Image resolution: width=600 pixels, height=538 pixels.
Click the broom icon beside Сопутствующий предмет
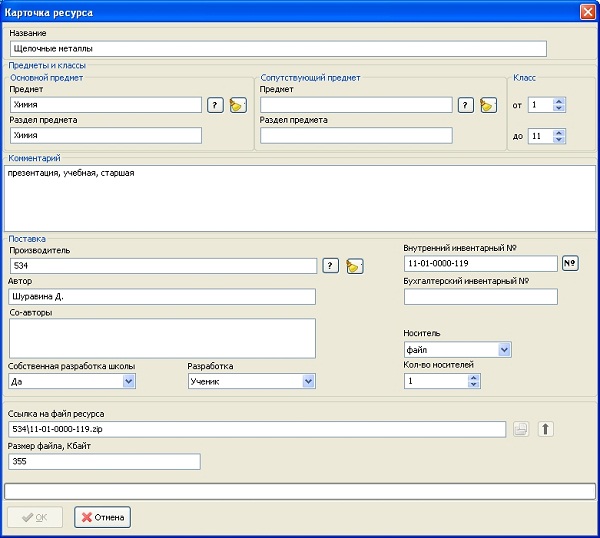[488, 105]
